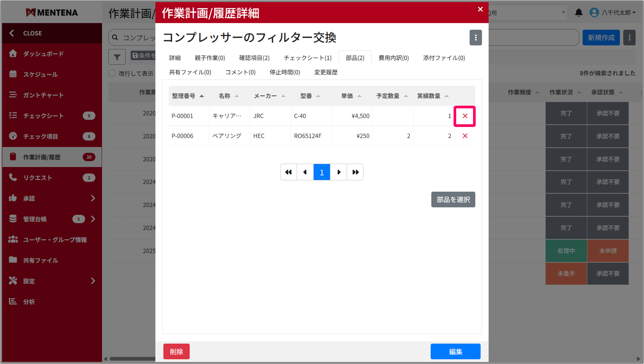This screenshot has width=644, height=364.
Task: Go to スケジュール in the sidebar
Action: tap(40, 74)
